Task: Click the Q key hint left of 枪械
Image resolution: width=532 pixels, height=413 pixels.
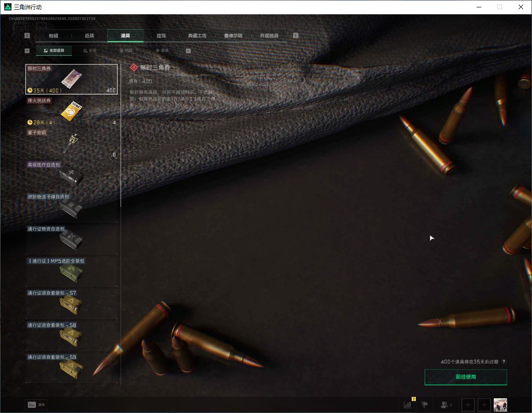Action: [27, 35]
